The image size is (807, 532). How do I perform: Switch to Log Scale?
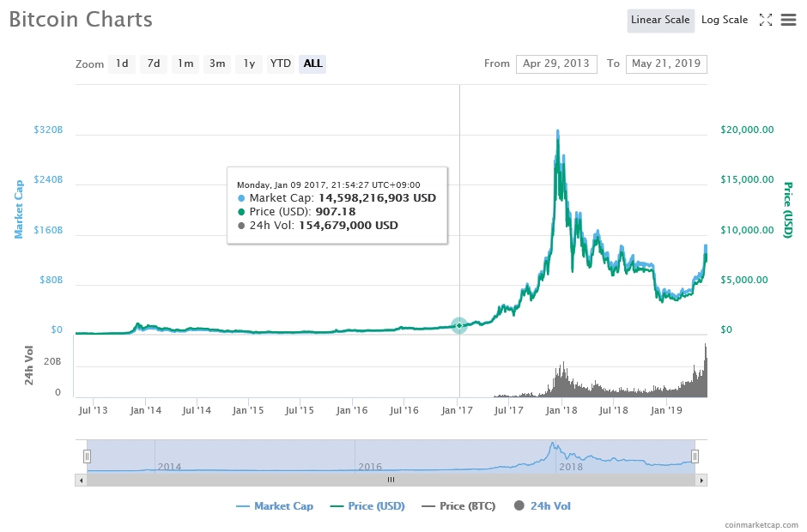[x=724, y=20]
